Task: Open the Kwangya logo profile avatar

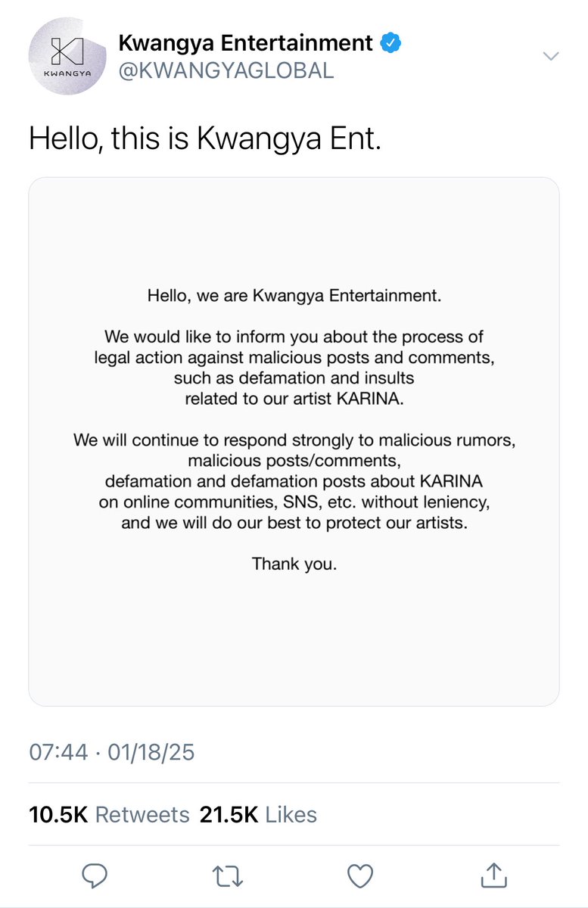Action: [67, 57]
